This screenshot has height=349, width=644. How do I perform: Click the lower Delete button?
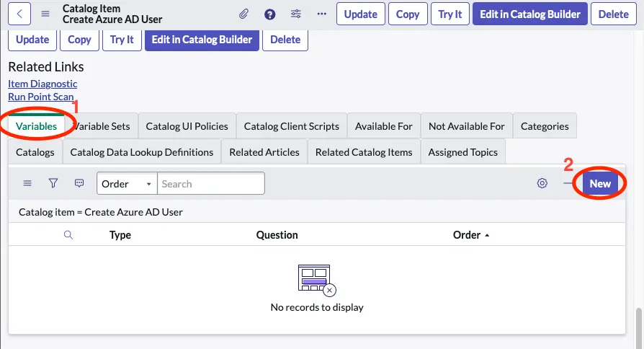pos(285,40)
